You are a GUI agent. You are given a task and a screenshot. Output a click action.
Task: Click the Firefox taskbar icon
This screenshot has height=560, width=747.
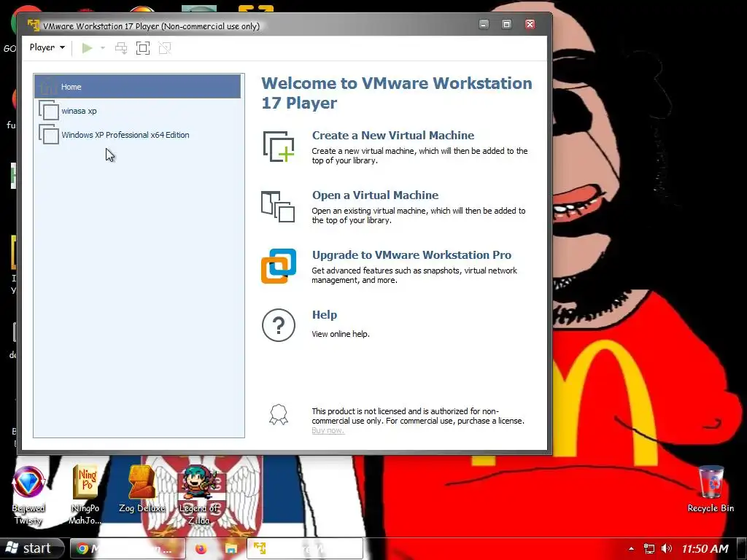tap(201, 549)
